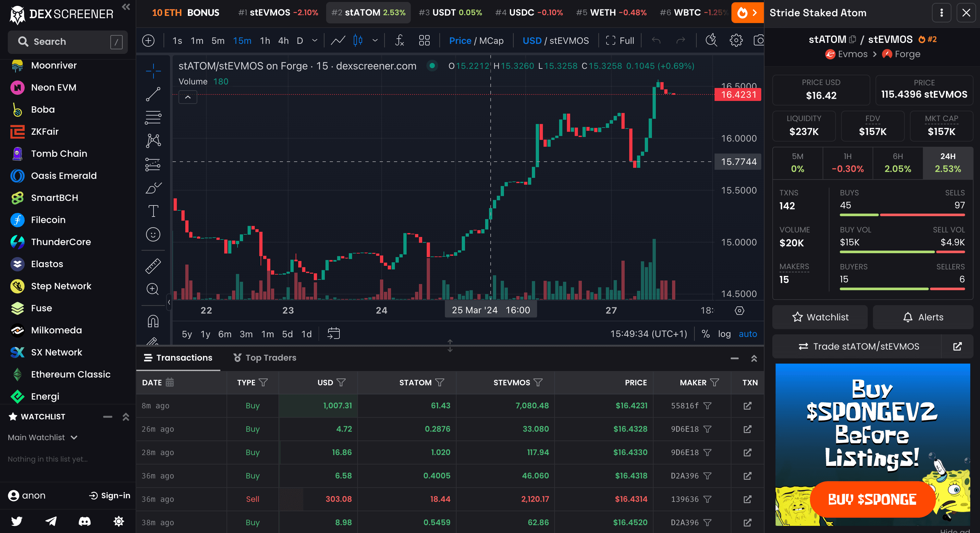The image size is (980, 533).
Task: Take a chart snapshot with camera icon
Action: click(758, 41)
